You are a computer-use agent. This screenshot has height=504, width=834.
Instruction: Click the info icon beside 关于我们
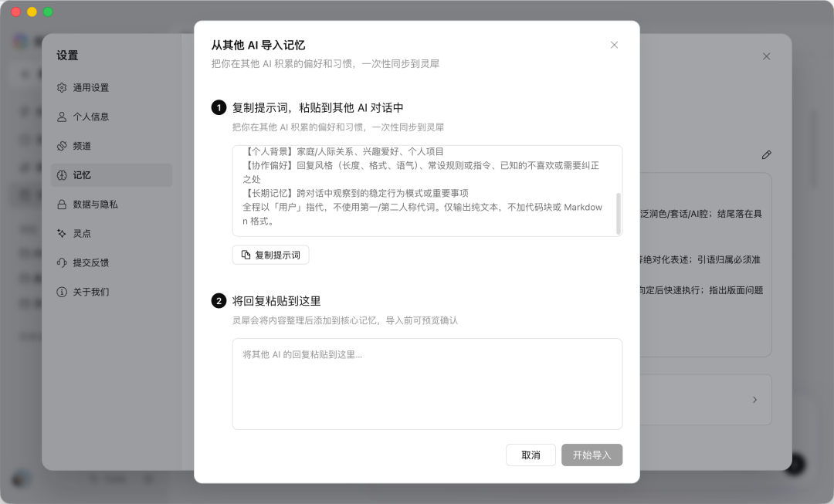[62, 292]
